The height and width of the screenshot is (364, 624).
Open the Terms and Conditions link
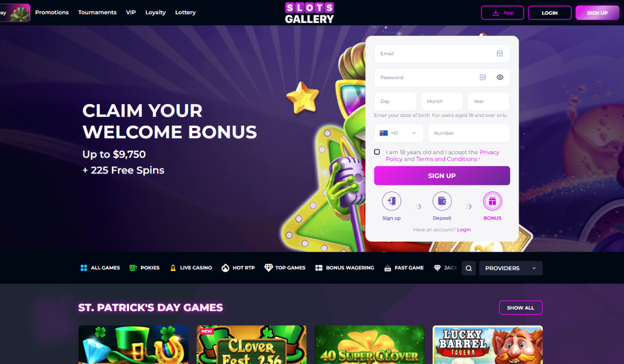click(x=447, y=159)
